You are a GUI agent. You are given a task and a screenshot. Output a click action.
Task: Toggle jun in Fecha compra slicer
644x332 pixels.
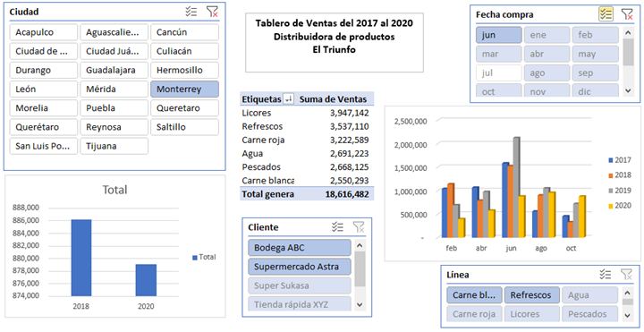point(499,35)
